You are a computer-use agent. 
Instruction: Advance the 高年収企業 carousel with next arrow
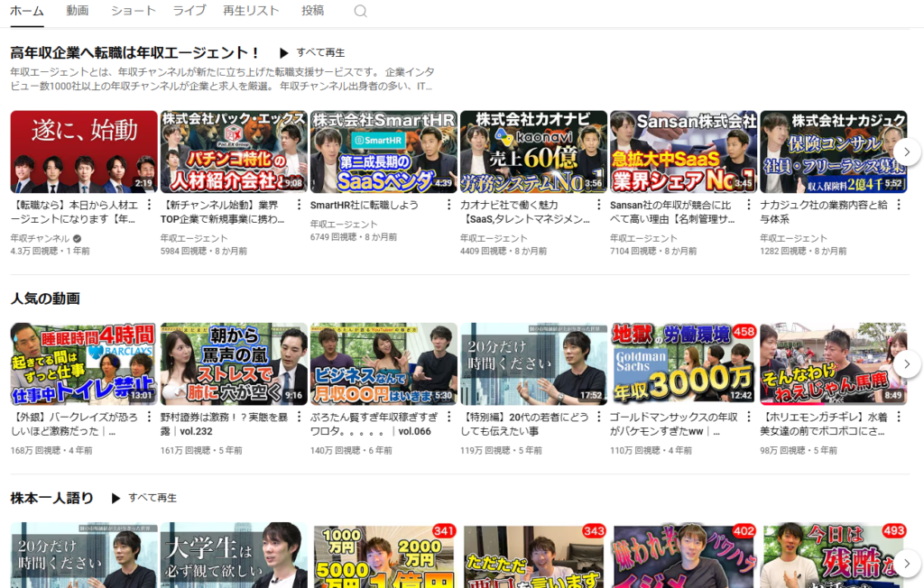(907, 152)
